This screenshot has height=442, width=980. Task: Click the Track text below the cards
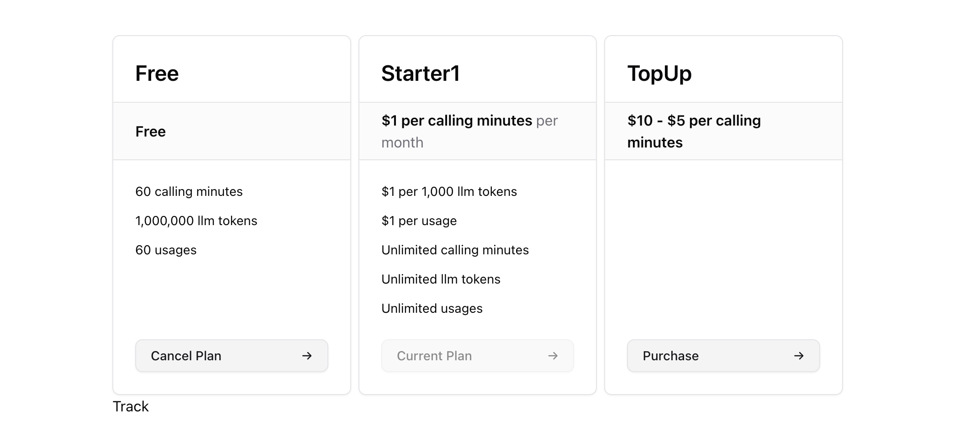tap(131, 406)
